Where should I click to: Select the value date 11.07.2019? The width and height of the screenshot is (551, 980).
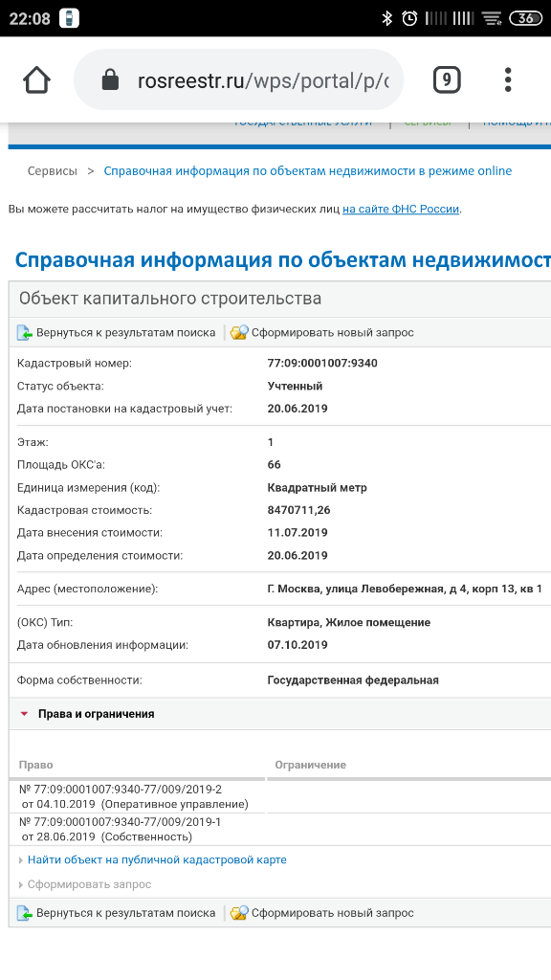[298, 532]
